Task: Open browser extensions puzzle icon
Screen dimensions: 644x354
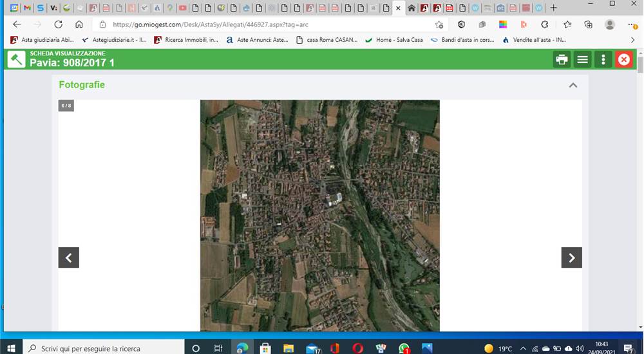Action: (x=545, y=24)
